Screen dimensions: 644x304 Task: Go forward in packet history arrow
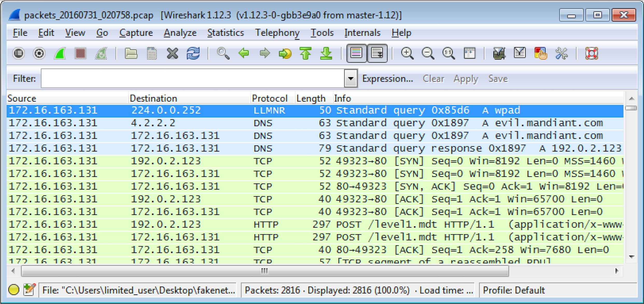point(264,53)
